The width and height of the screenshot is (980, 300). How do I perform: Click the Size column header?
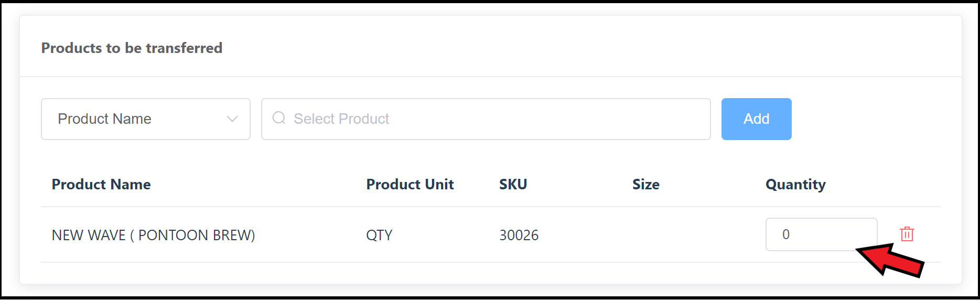pyautogui.click(x=645, y=185)
